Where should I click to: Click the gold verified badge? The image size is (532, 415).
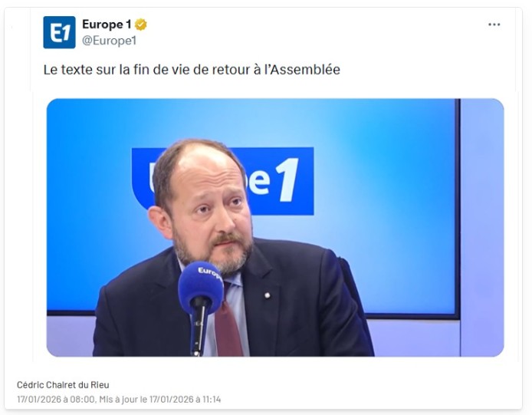tap(141, 25)
